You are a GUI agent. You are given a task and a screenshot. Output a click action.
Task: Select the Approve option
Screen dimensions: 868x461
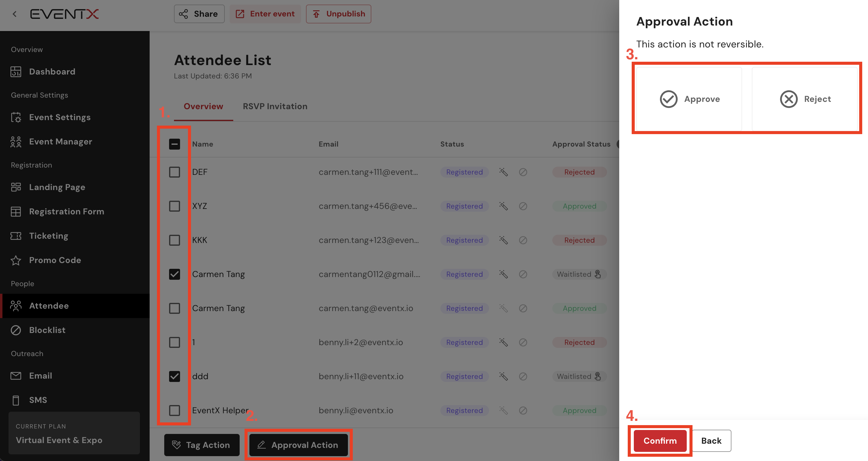[689, 99]
